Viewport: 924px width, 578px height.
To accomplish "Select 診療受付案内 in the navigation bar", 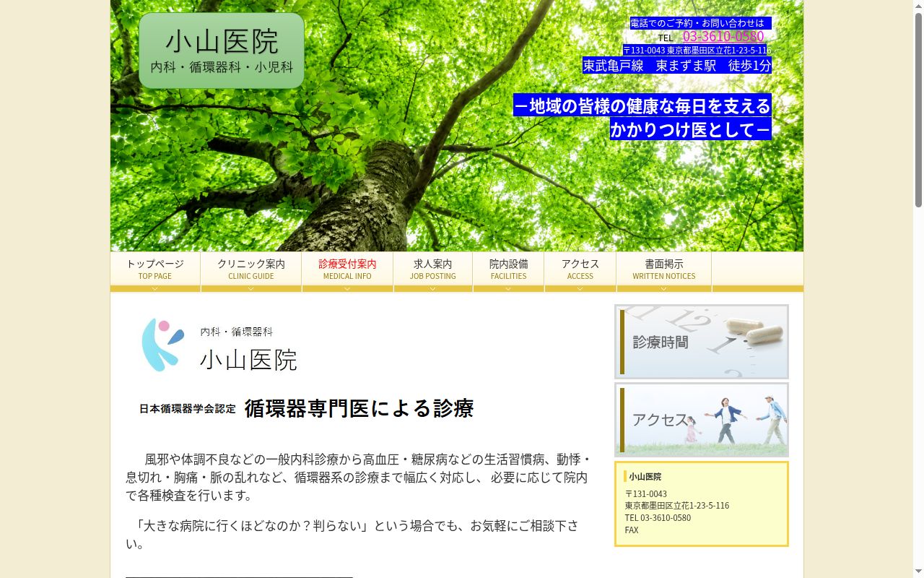I will (347, 269).
